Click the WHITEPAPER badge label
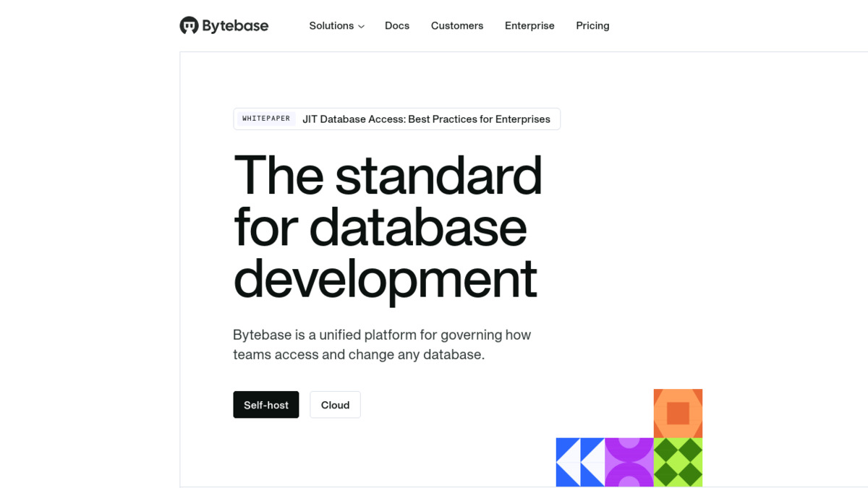Viewport: 868px width, 488px height. (x=265, y=119)
